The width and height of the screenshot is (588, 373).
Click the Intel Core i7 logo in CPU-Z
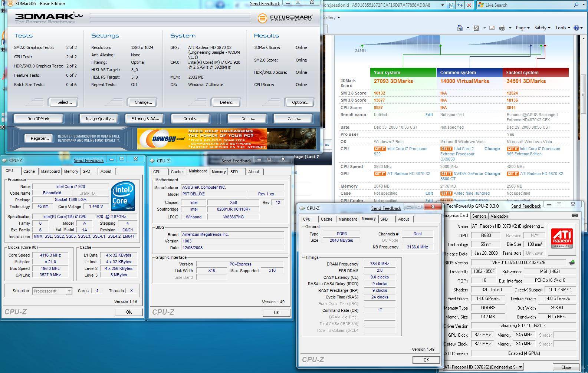[123, 196]
